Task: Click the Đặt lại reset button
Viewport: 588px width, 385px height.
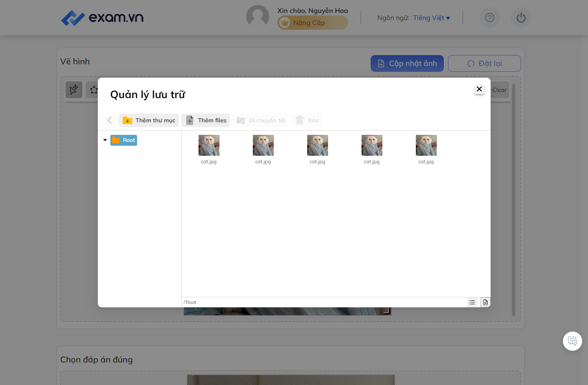Action: coord(484,63)
